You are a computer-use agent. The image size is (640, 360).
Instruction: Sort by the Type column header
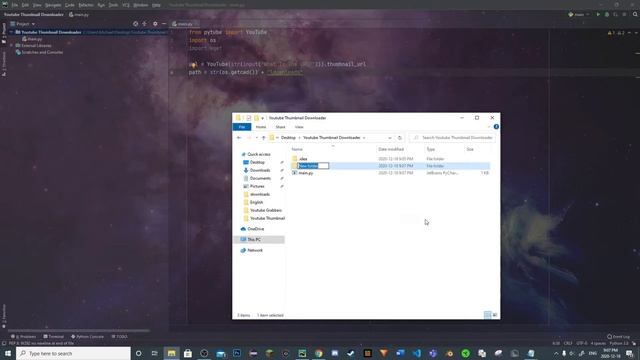click(x=431, y=149)
